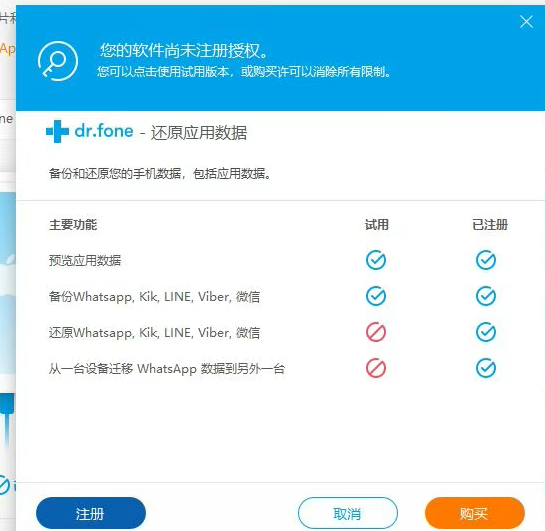
Task: Click the key magnifier icon in header
Action: [x=58, y=61]
